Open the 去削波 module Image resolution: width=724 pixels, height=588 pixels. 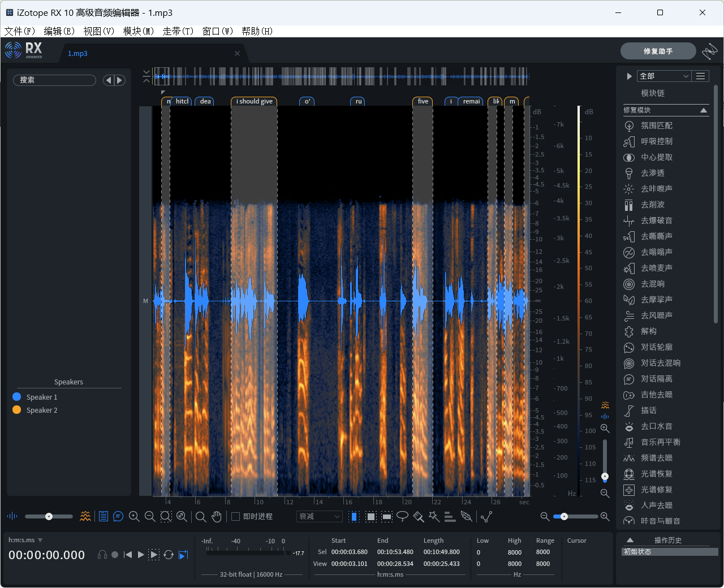pos(652,205)
